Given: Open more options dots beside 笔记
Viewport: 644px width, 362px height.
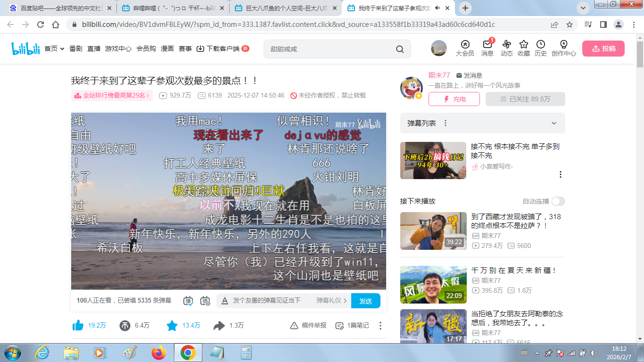Looking at the screenshot, I should coord(380,326).
